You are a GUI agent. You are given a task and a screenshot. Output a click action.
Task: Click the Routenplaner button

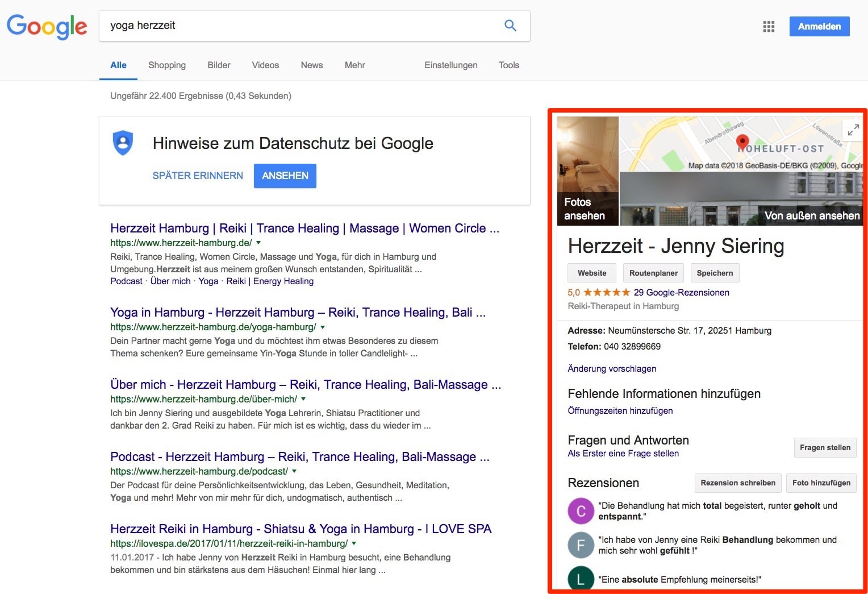[653, 273]
